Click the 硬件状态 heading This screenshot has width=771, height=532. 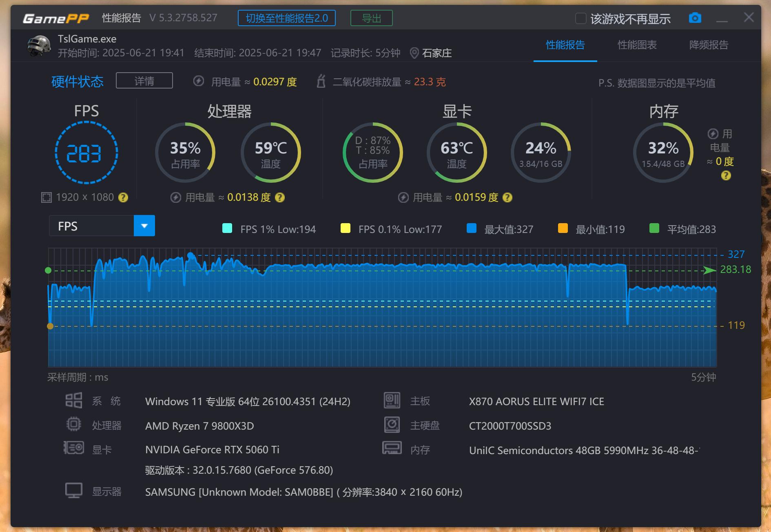pos(78,82)
